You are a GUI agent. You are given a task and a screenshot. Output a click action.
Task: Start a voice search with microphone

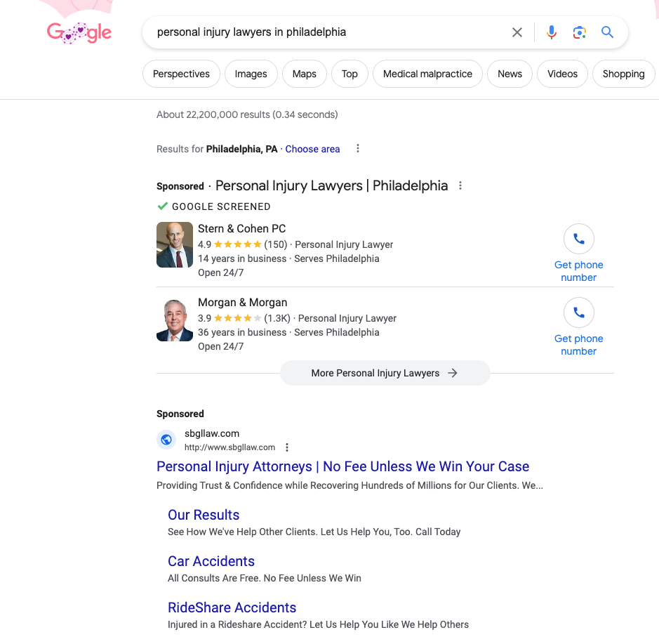[552, 32]
